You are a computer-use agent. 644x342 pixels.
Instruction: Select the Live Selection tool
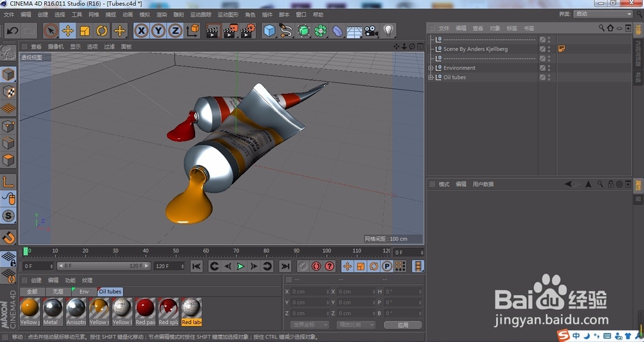[x=51, y=31]
